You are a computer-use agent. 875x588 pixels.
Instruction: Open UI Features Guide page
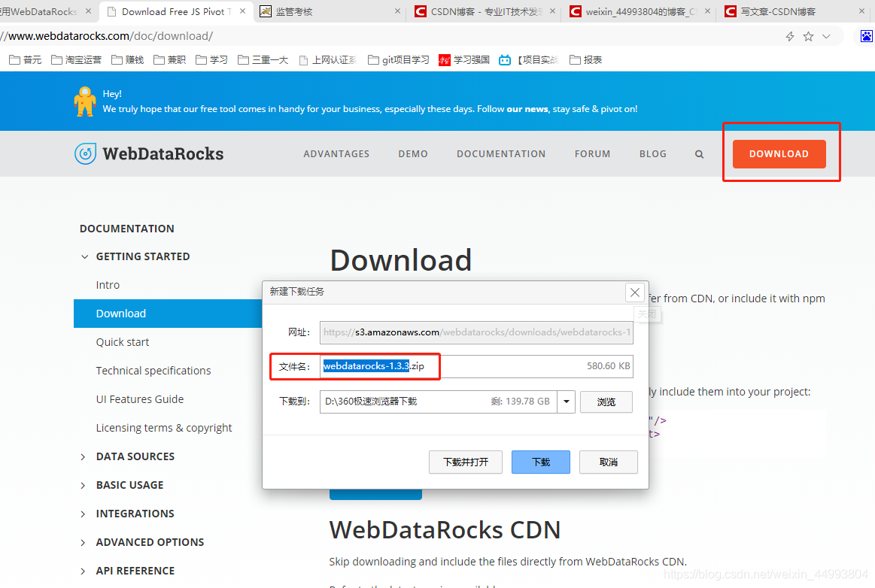[x=139, y=399]
